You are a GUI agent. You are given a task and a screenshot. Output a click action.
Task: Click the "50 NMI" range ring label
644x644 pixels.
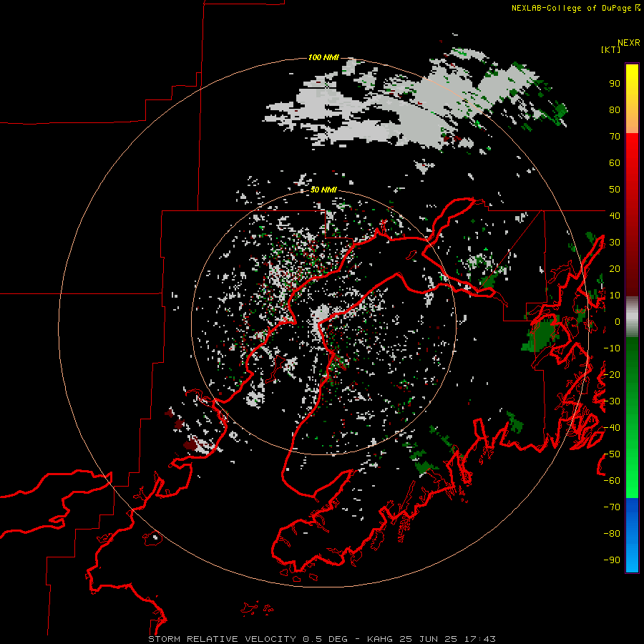point(323,190)
